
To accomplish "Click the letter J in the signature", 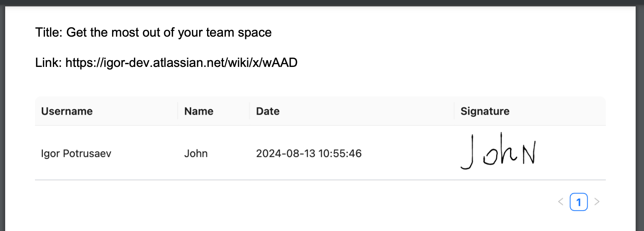I will pyautogui.click(x=468, y=152).
